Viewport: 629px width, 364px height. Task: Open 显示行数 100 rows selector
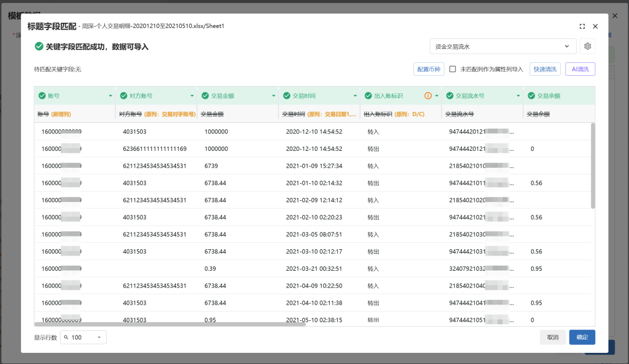click(83, 338)
